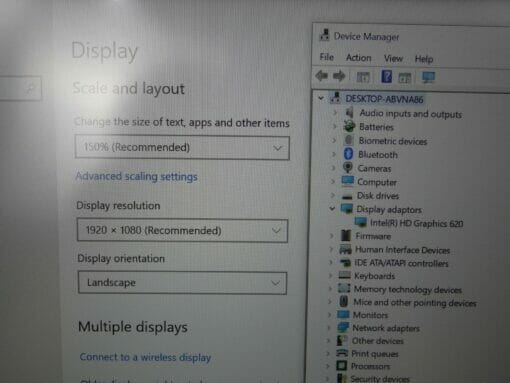Click the Back arrow in Device Manager toolbar

322,76
